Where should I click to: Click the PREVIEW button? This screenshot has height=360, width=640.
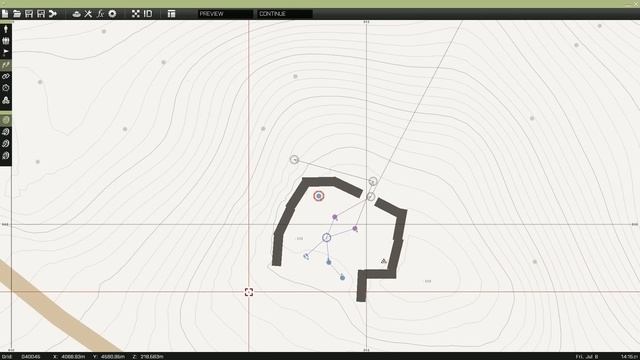225,14
